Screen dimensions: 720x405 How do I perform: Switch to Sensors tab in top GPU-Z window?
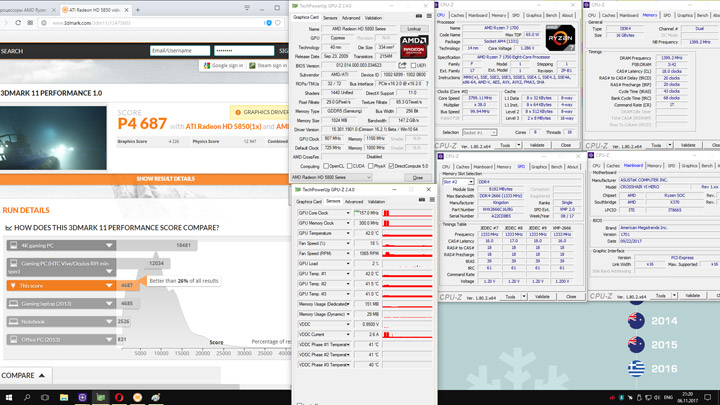(330, 18)
